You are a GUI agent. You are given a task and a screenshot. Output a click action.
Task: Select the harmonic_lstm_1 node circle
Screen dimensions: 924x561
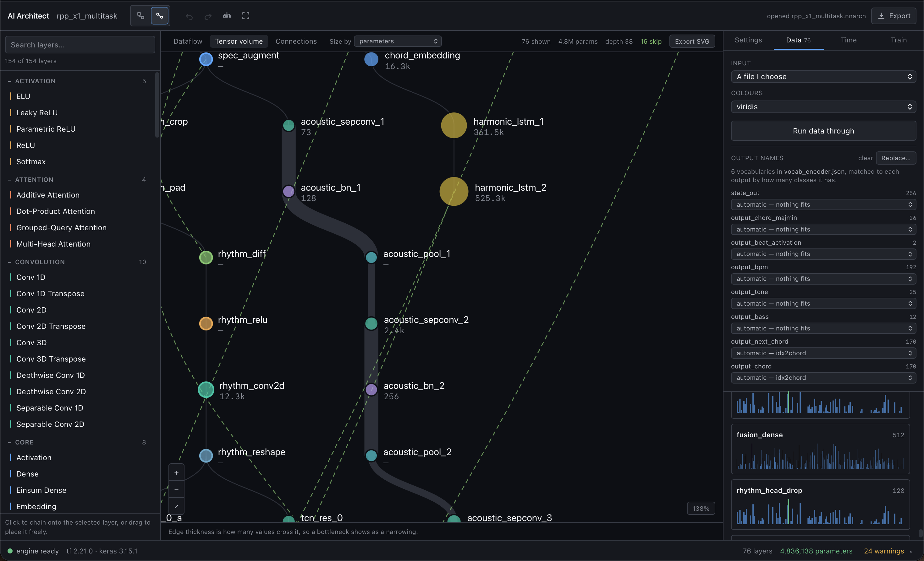click(x=454, y=126)
